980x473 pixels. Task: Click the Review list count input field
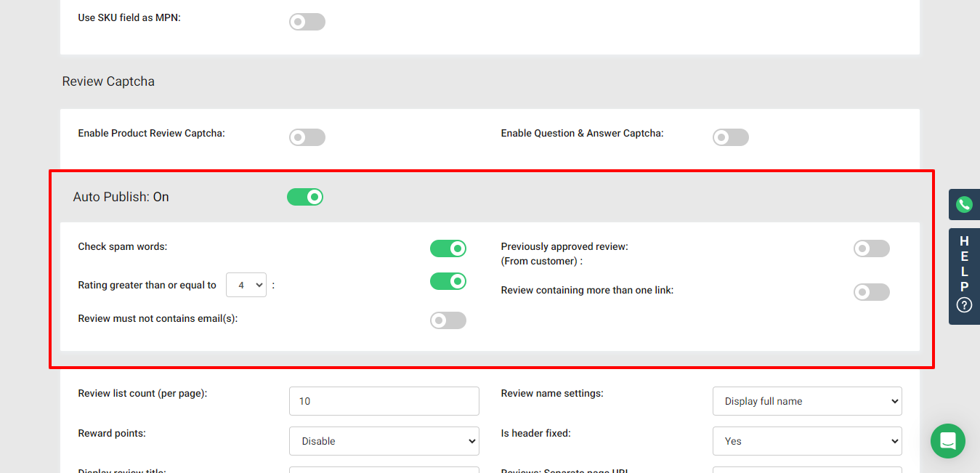click(384, 401)
